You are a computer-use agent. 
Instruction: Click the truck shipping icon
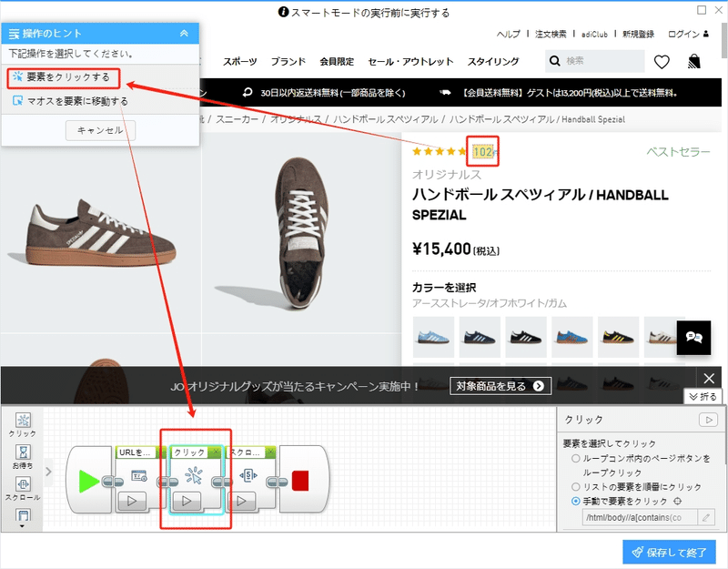445,93
